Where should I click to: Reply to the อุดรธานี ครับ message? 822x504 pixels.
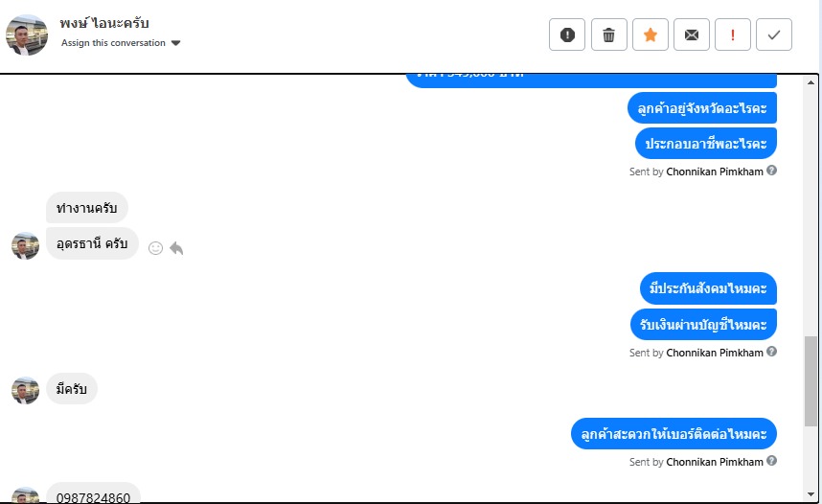(x=176, y=248)
